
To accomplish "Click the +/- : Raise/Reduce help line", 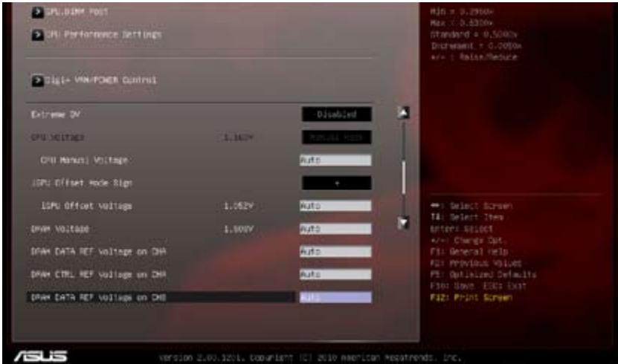I will tap(474, 57).
